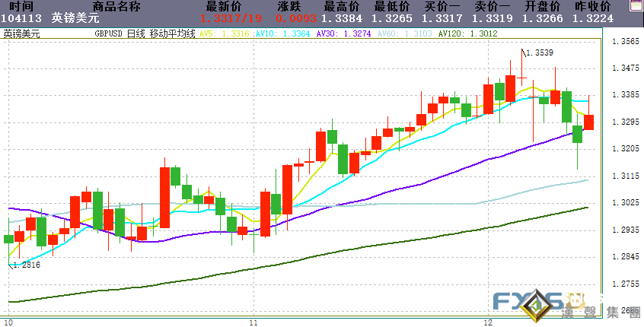This screenshot has height=327, width=644.
Task: Select the AV10: 1.3364 moving average label
Action: point(282,33)
